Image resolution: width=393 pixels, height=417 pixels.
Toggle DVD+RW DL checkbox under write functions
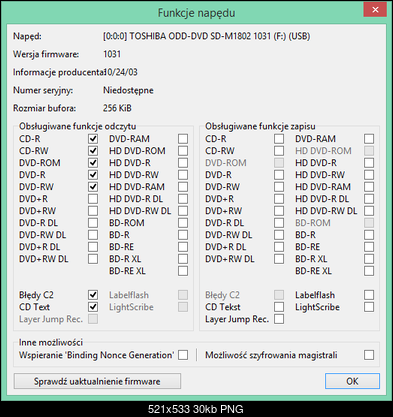(x=279, y=259)
